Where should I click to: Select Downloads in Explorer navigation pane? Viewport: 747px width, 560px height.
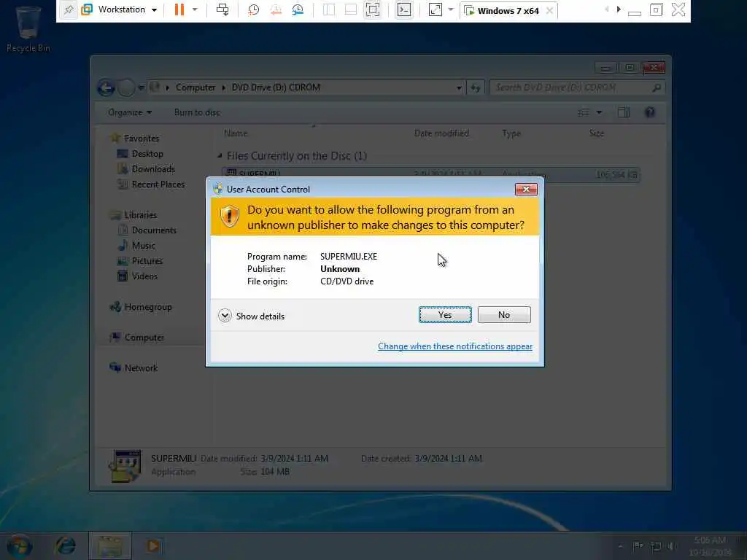(x=153, y=169)
